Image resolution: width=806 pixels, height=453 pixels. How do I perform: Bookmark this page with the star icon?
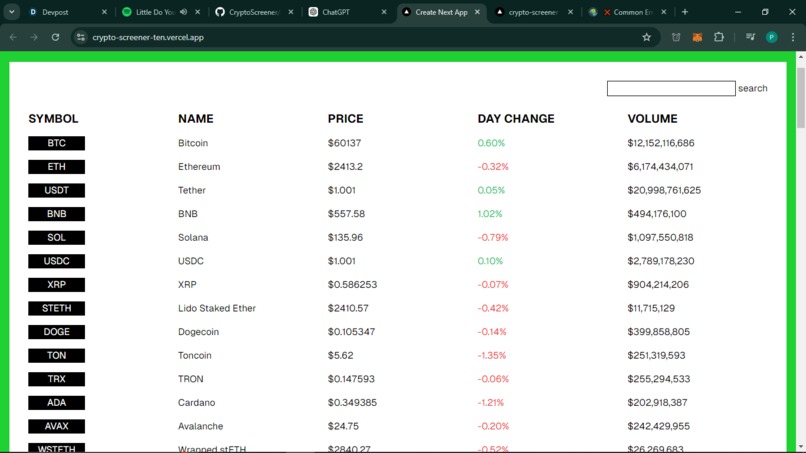coord(647,37)
